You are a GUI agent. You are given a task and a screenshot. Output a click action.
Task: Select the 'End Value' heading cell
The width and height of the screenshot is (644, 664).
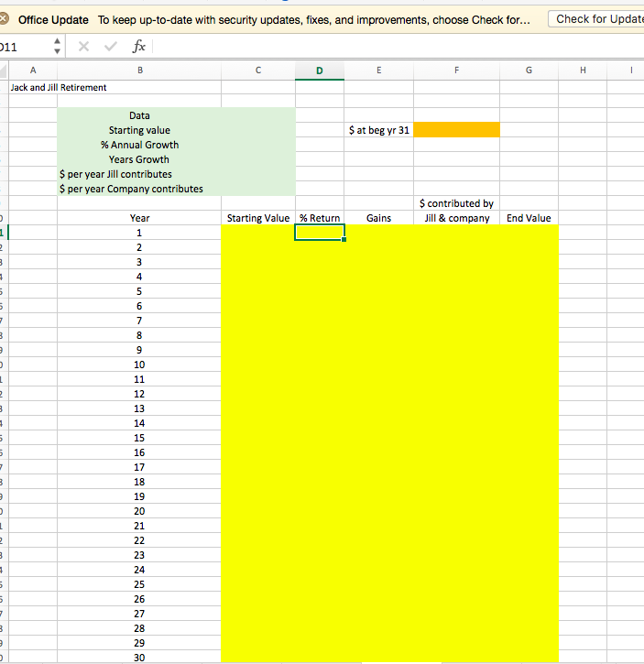point(529,218)
